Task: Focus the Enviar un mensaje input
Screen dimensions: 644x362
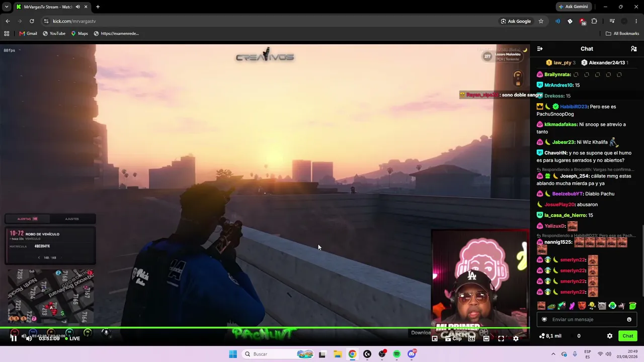Action: 587,319
